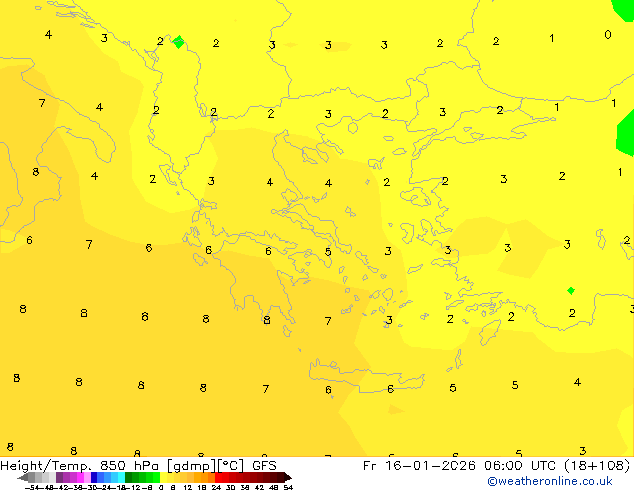The image size is (634, 490).
Task: Select the bright yellow swatch in the legend
Action: 163,477
